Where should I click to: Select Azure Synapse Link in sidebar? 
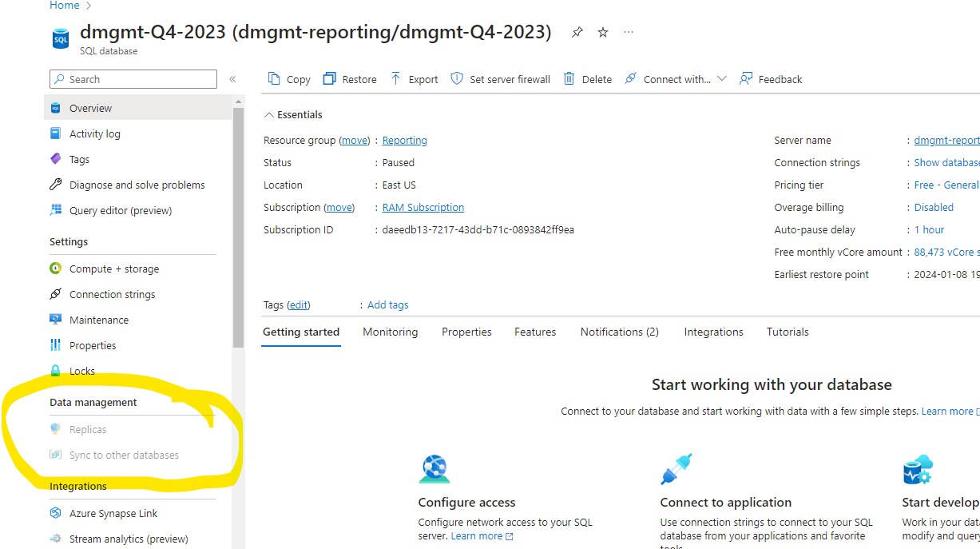coord(113,512)
